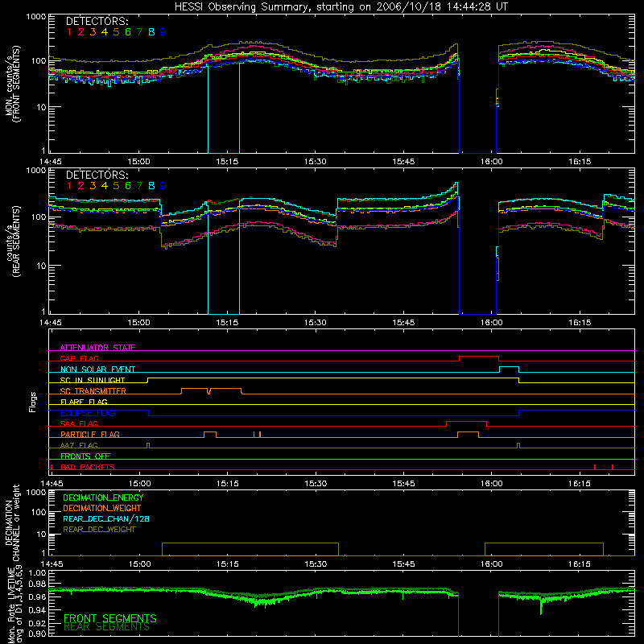The width and height of the screenshot is (644, 644).
Task: Click the raised GAP_FLAG pulse segment
Action: [x=479, y=357]
